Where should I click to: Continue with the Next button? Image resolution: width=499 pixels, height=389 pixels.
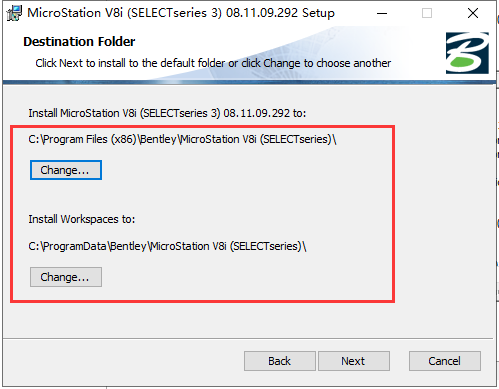[x=354, y=361]
